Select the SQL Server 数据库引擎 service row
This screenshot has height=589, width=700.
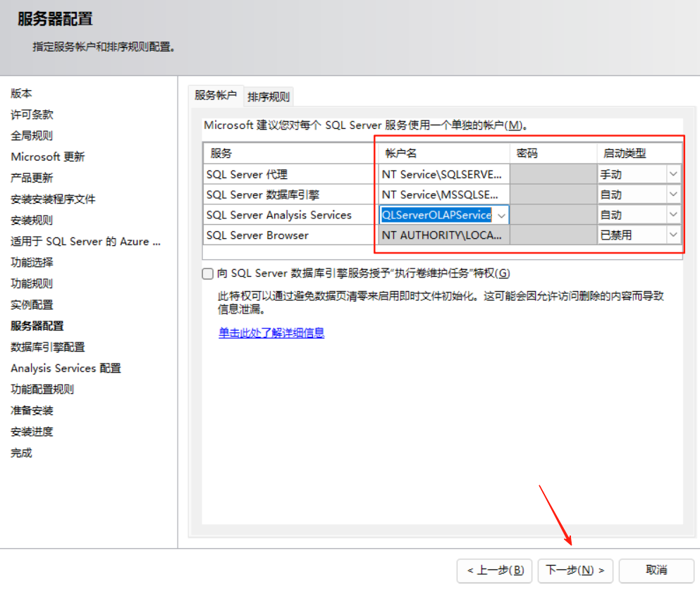(290, 194)
